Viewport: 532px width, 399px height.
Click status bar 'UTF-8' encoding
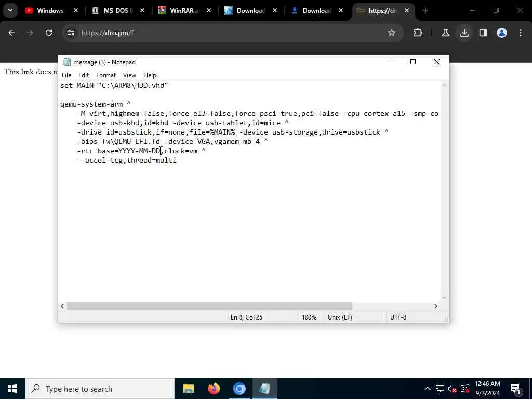coord(398,317)
